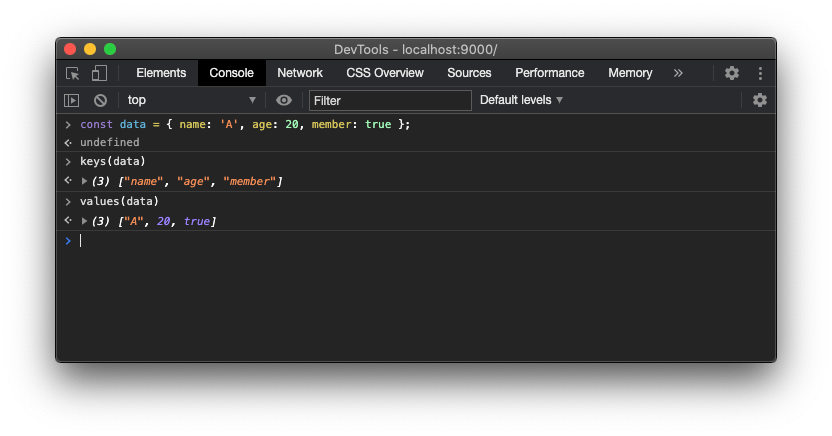The width and height of the screenshot is (832, 436).
Task: Switch to the Elements tab
Action: coord(161,73)
